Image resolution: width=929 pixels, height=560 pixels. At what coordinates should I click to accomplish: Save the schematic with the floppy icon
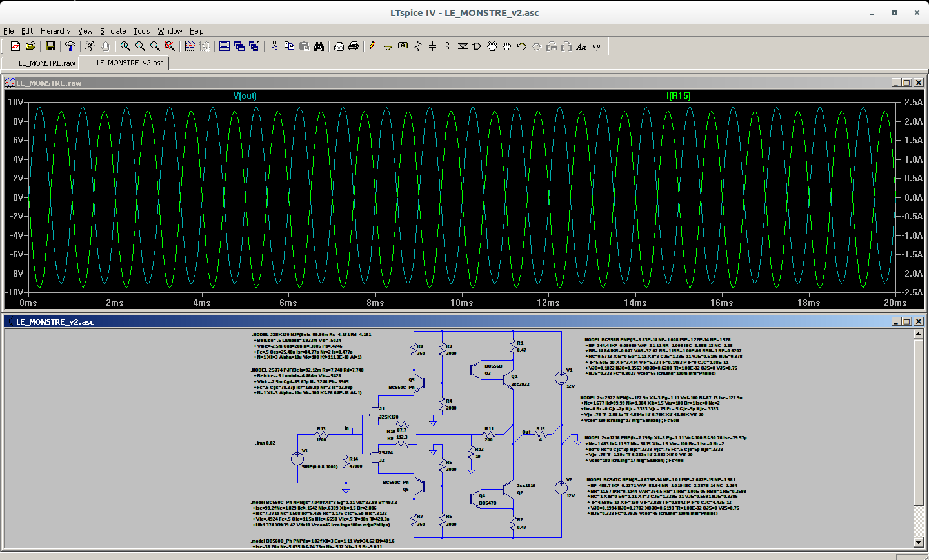pos(50,46)
